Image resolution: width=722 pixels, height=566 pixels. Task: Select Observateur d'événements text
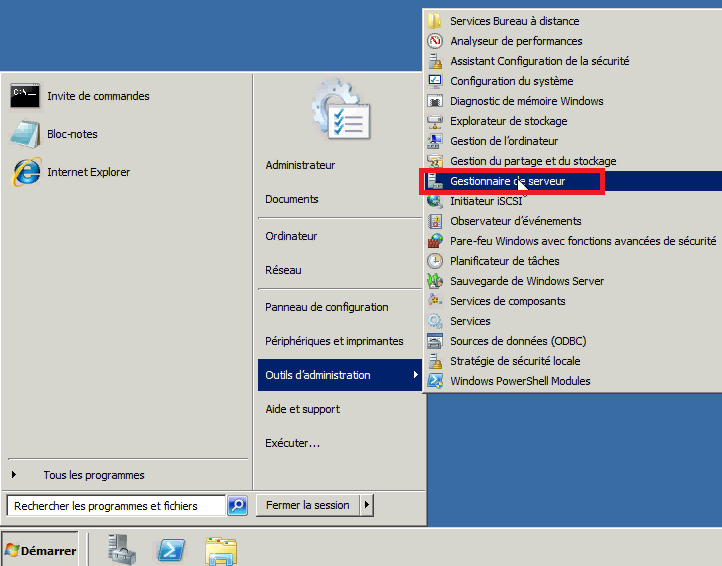pyautogui.click(x=516, y=221)
